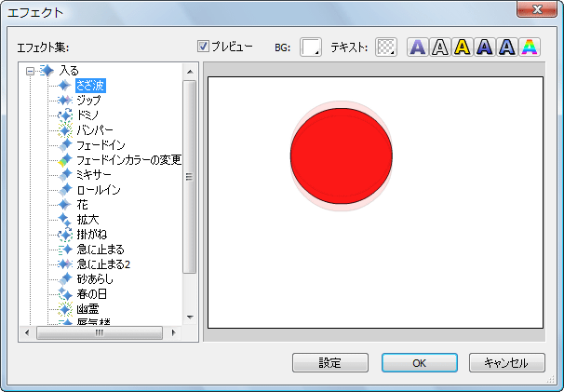Select the yellow text style preset
Viewport: 564px width, 392px height.
[463, 47]
